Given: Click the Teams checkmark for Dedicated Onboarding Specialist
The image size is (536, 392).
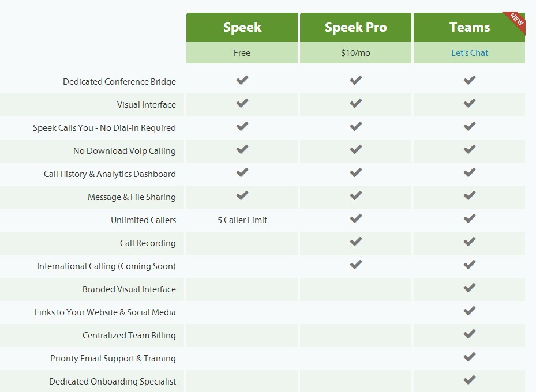Looking at the screenshot, I should 469,380.
